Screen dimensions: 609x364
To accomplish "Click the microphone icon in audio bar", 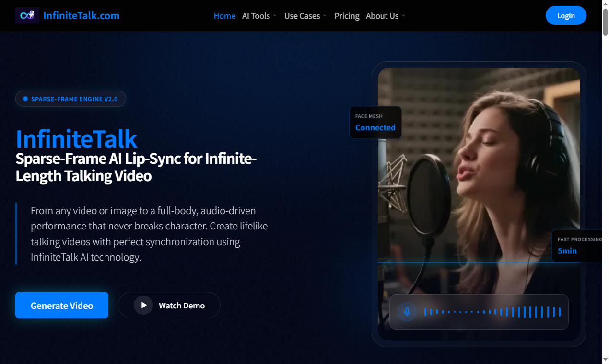I will point(407,312).
